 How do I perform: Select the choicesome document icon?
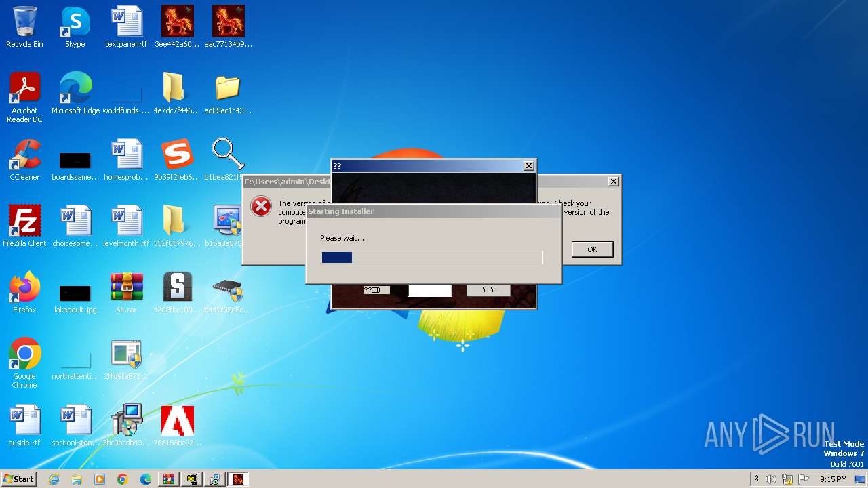(x=75, y=226)
